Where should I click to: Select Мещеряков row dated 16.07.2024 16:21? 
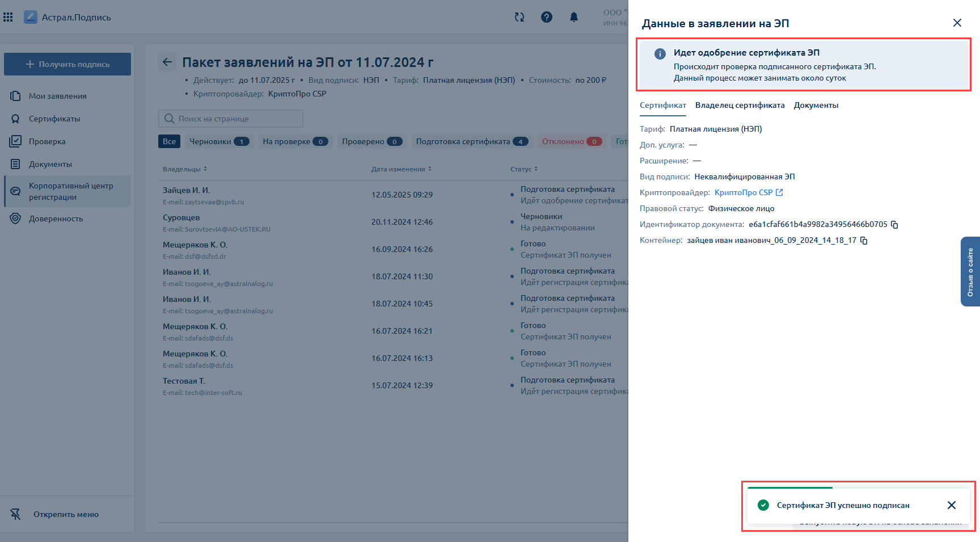[394, 331]
